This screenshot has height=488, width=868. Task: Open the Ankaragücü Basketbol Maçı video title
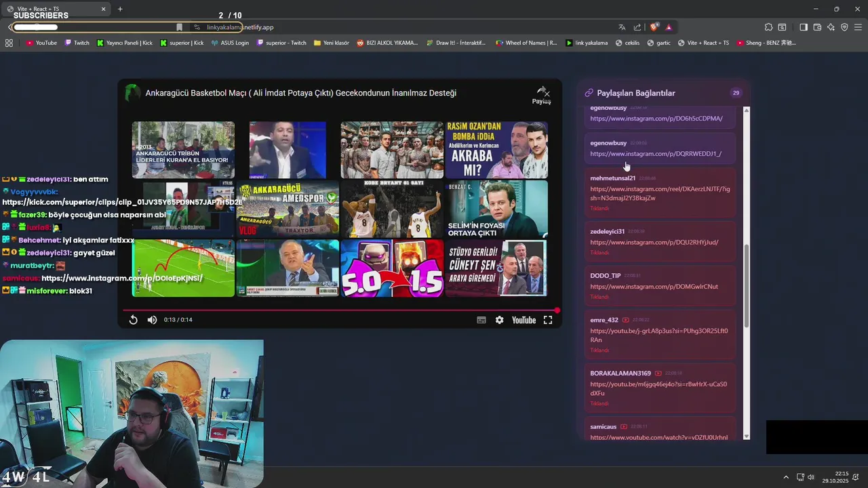pos(300,93)
